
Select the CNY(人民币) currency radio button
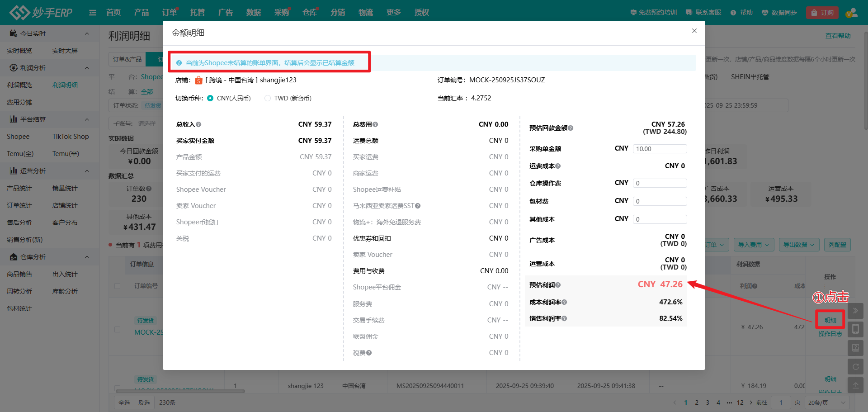point(210,98)
